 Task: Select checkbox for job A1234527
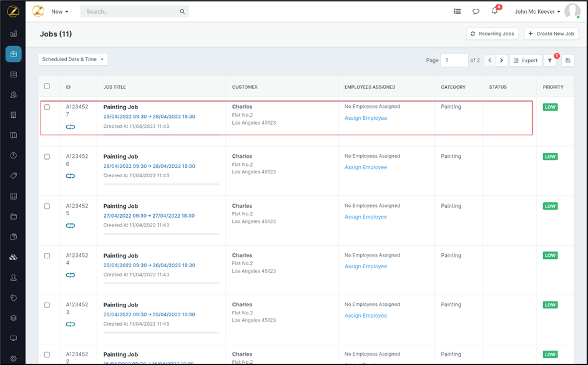tap(47, 107)
